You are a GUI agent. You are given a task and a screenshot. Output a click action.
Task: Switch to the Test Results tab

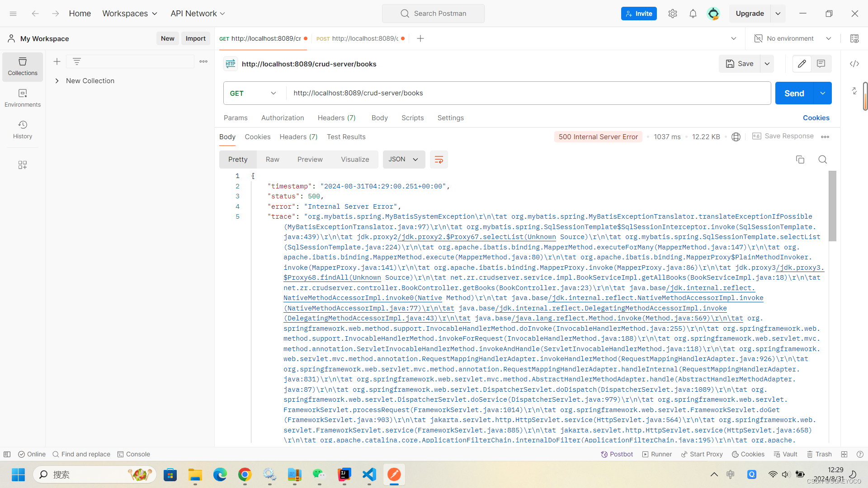pos(346,137)
